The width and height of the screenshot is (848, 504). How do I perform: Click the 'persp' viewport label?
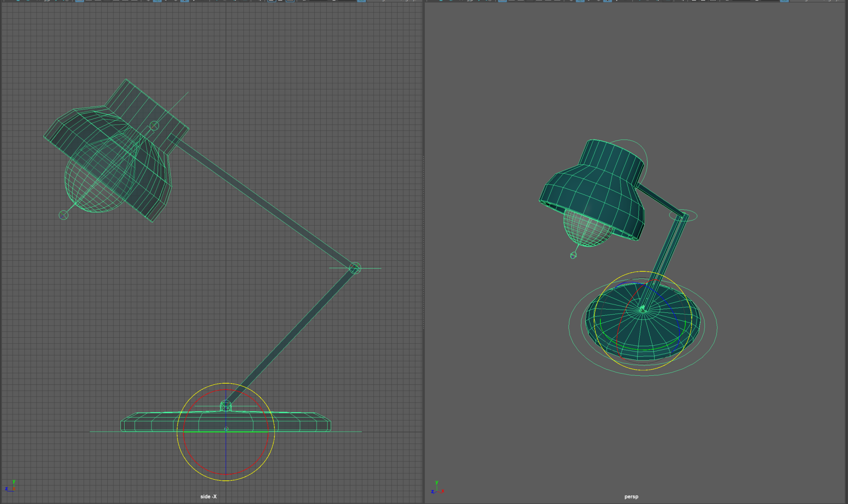tap(631, 497)
